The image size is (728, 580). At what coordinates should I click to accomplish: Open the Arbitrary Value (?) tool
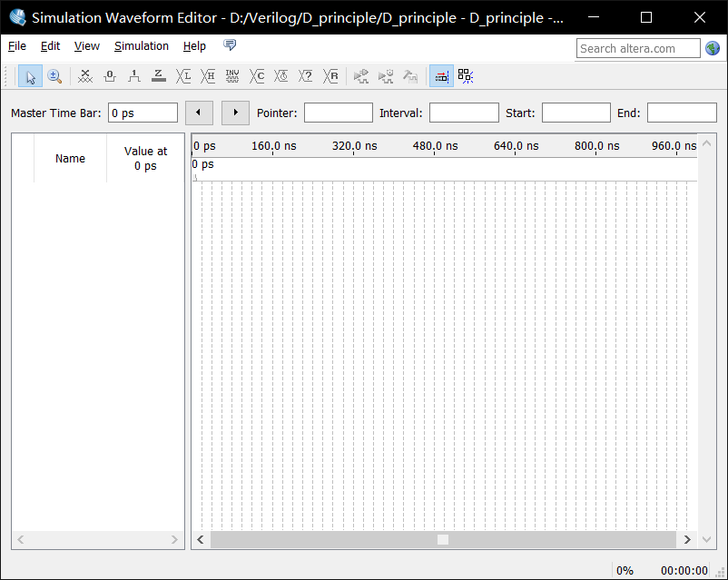coord(306,76)
